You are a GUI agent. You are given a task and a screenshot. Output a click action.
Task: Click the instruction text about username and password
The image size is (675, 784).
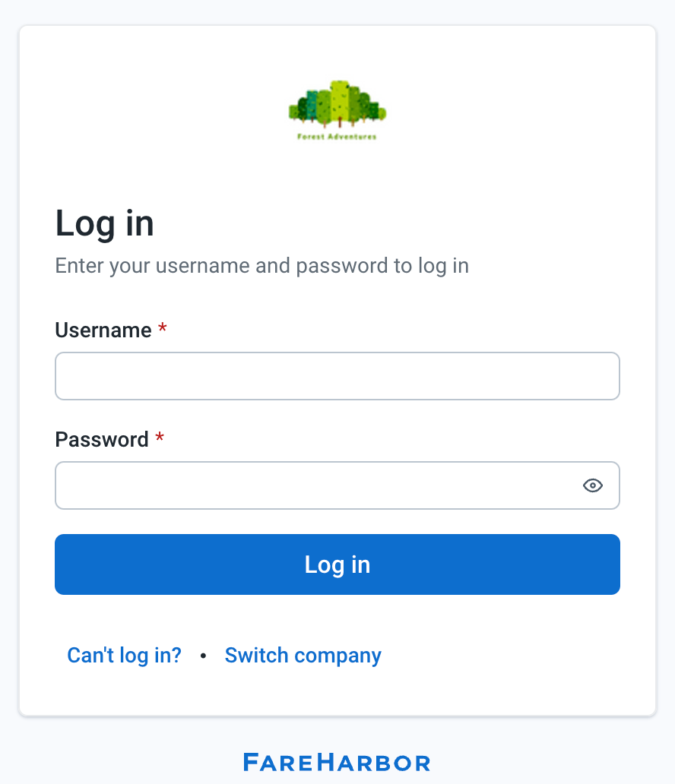(x=261, y=266)
